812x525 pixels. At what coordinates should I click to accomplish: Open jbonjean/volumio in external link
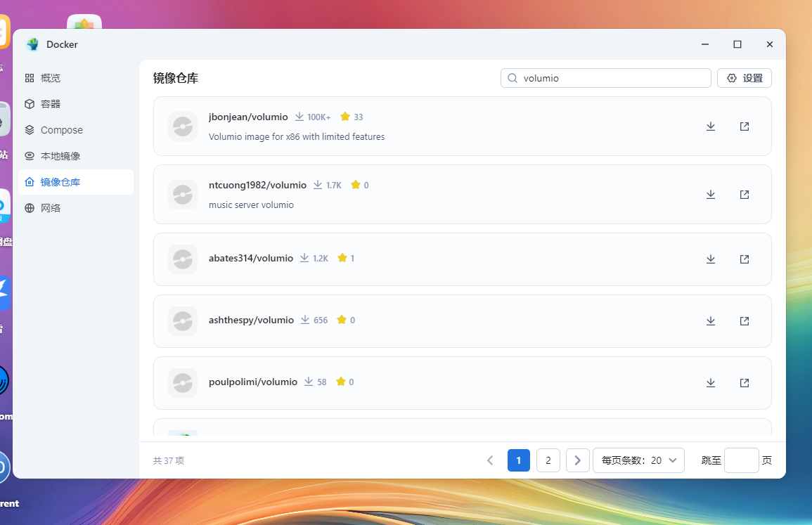tap(745, 127)
